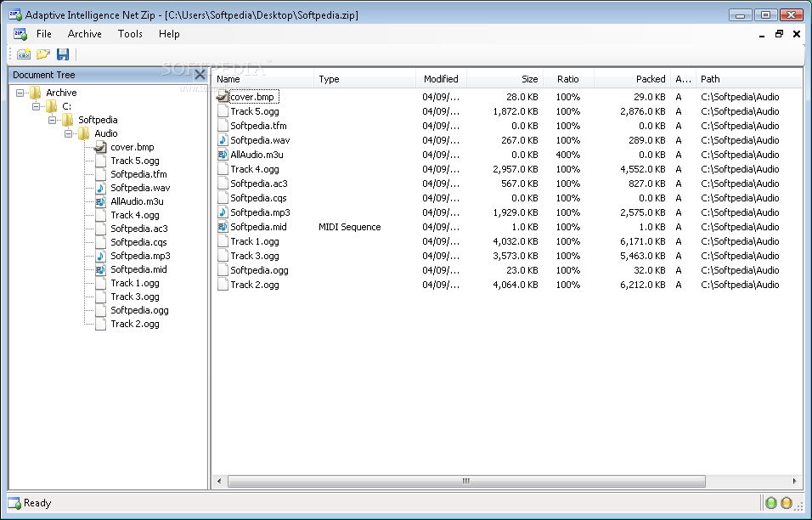Open the Tools menu

[x=130, y=34]
